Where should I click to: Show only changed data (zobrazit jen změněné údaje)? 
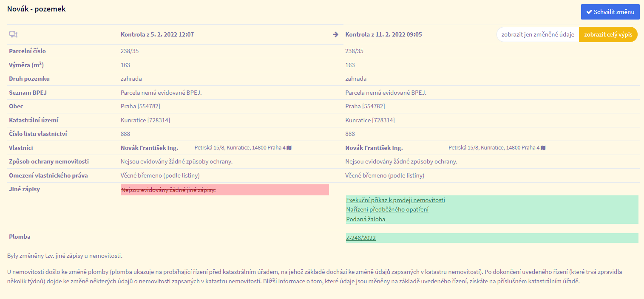click(538, 34)
